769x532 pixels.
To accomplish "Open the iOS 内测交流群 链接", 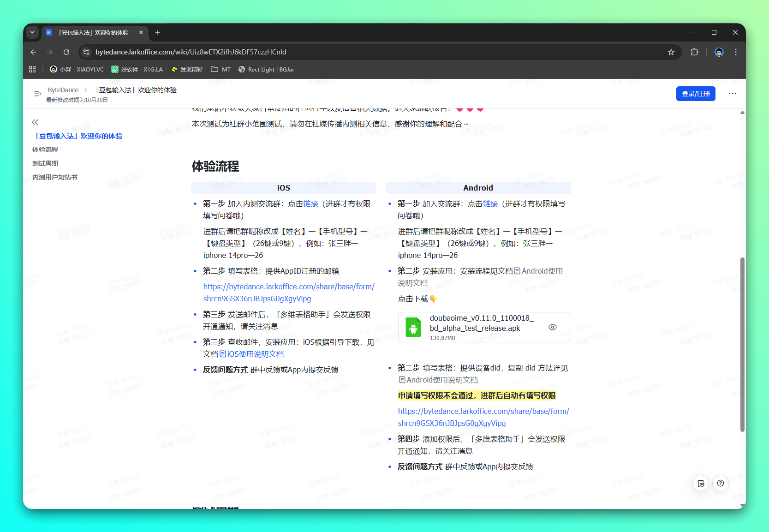I will [310, 204].
